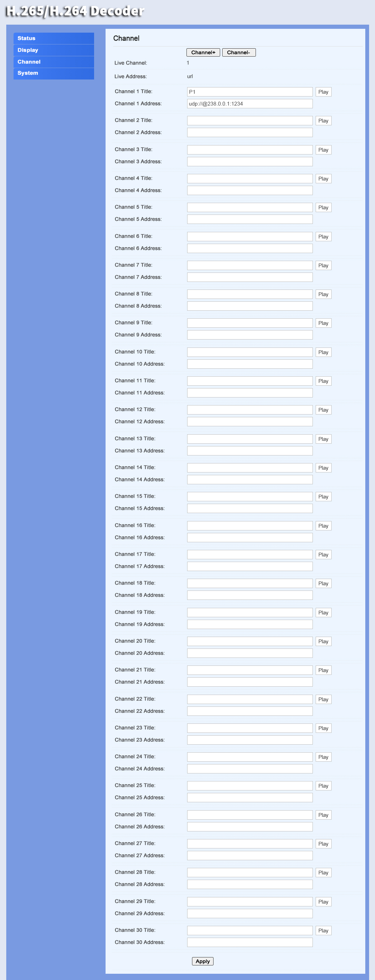
Task: Select the Channel sidebar item
Action: [x=53, y=62]
